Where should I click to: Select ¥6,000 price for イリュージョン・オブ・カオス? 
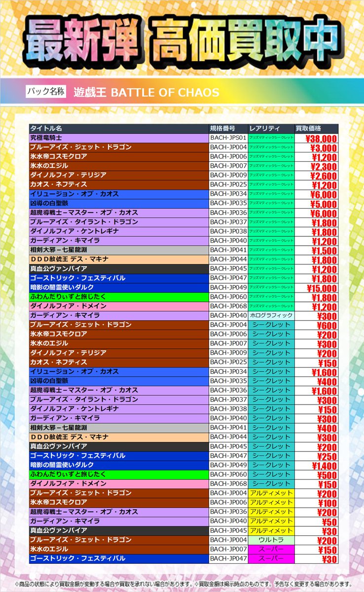(x=316, y=194)
